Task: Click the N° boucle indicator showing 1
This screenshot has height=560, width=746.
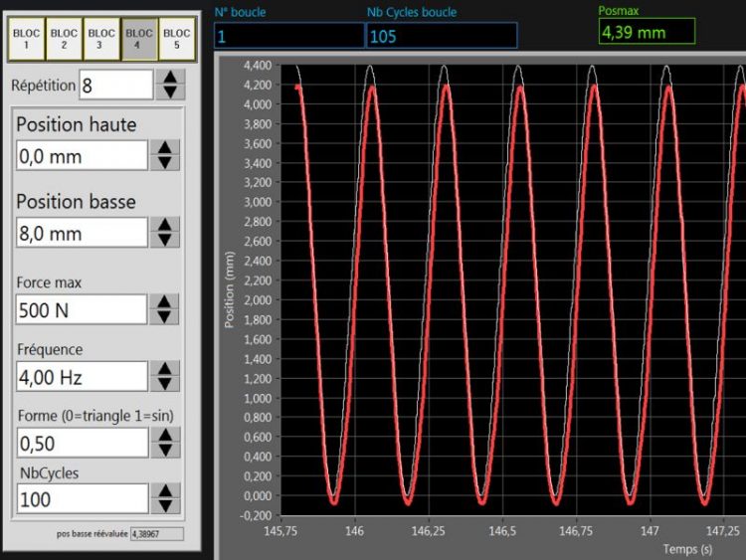Action: pyautogui.click(x=289, y=36)
